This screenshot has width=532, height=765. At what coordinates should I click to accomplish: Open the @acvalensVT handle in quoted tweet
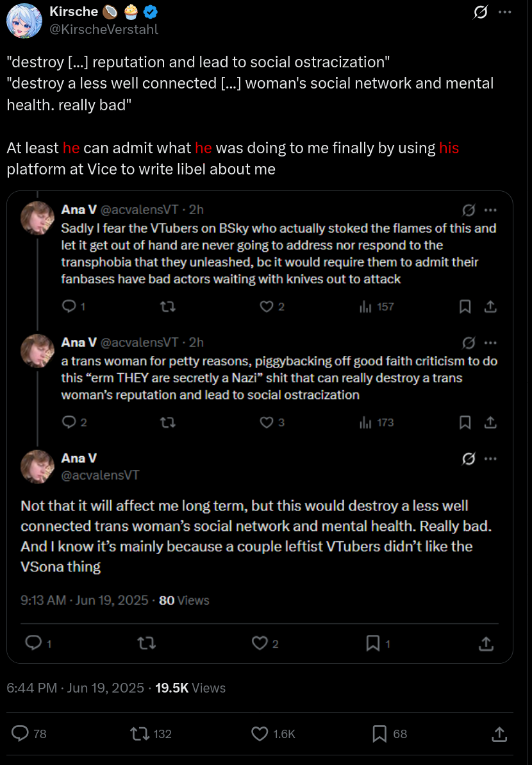[100, 475]
